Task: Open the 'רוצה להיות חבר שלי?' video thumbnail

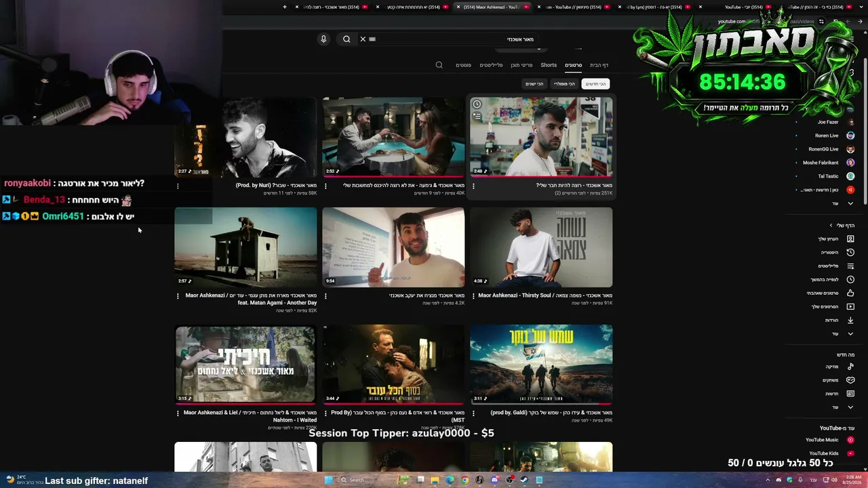Action: 541,136
